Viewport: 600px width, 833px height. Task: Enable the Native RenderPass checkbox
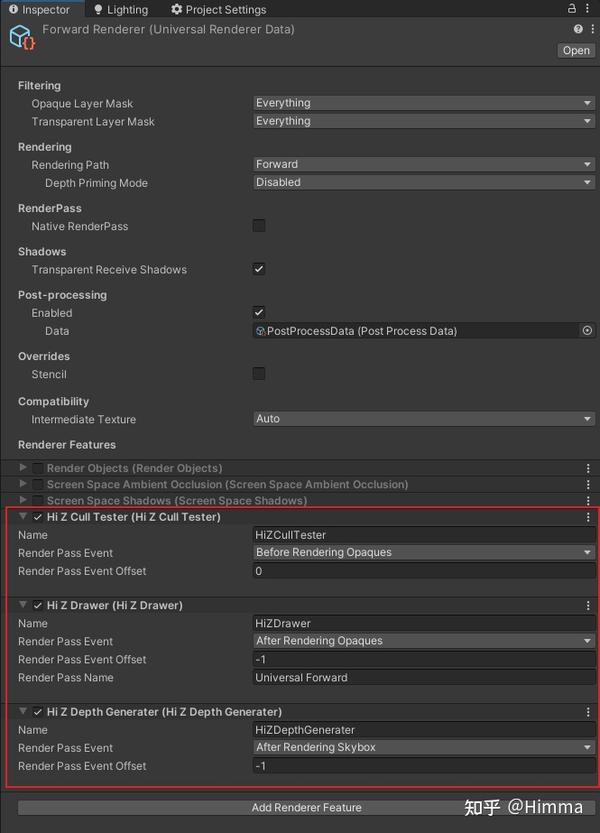[x=259, y=226]
